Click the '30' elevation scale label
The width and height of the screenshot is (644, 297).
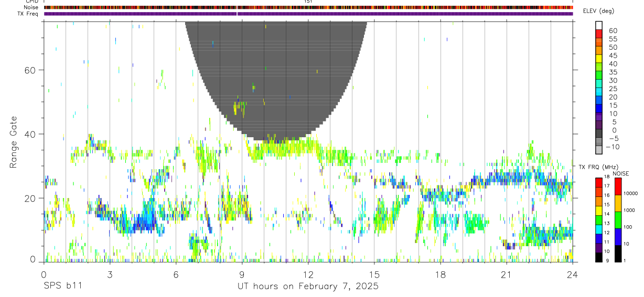tap(613, 81)
